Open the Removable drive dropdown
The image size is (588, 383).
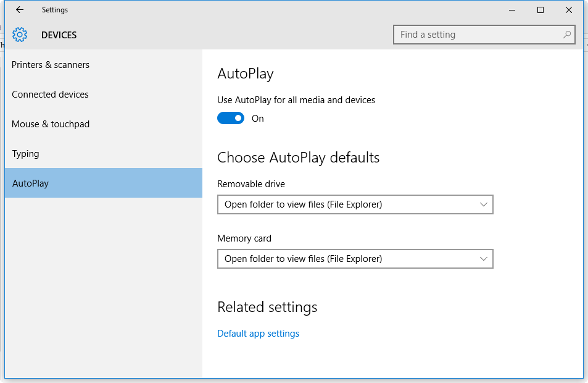click(355, 204)
